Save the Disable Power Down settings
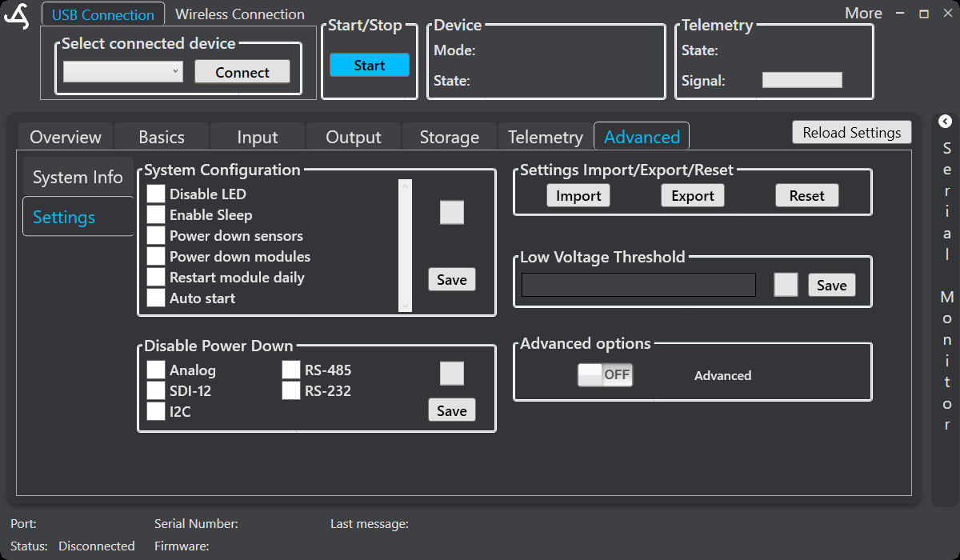 coord(452,410)
